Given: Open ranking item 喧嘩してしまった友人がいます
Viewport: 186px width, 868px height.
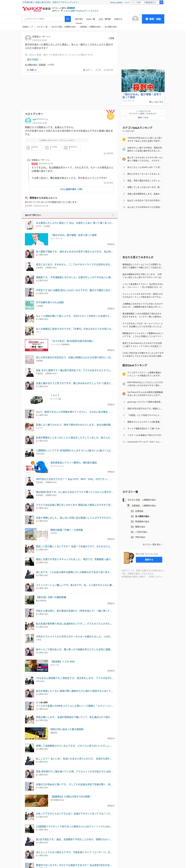Looking at the screenshot, I should point(144,187).
